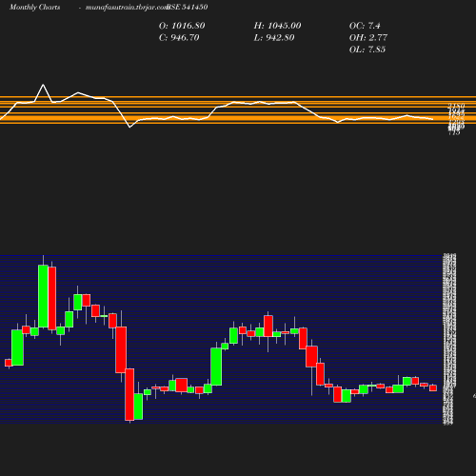This screenshot has height=476, width=476.
Task: Select the open value "O: 1016.80"
Action: click(x=182, y=26)
